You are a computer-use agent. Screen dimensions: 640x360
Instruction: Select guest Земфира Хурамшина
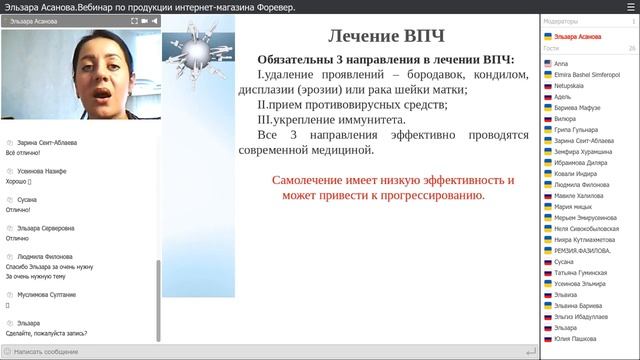click(583, 152)
